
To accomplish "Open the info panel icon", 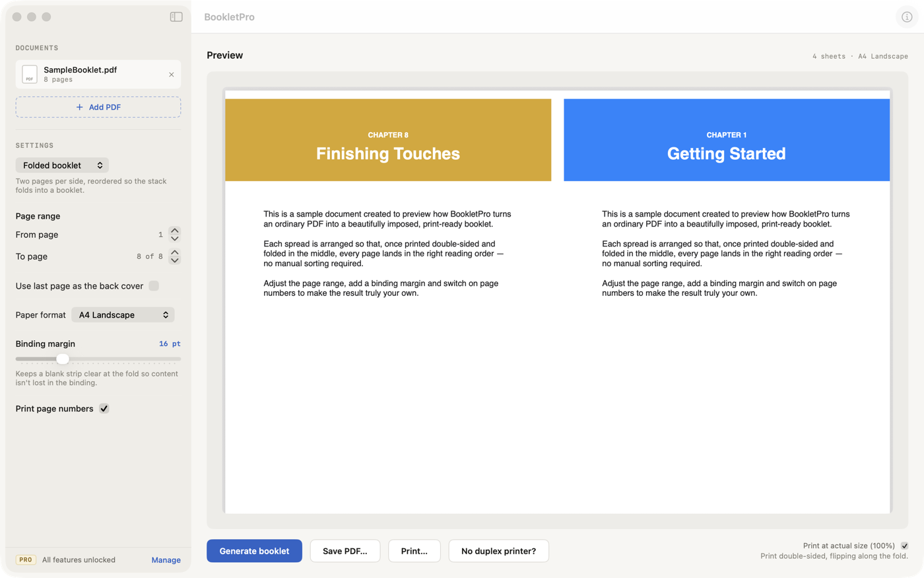I will click(907, 17).
